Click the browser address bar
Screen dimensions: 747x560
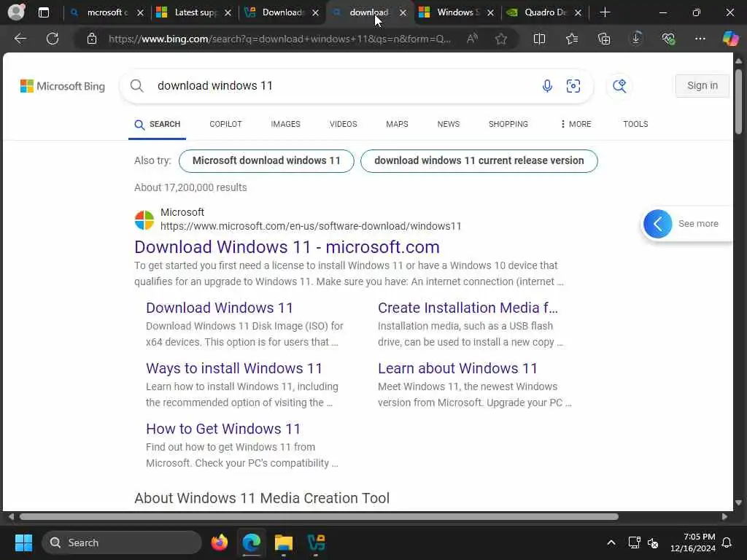[279, 39]
